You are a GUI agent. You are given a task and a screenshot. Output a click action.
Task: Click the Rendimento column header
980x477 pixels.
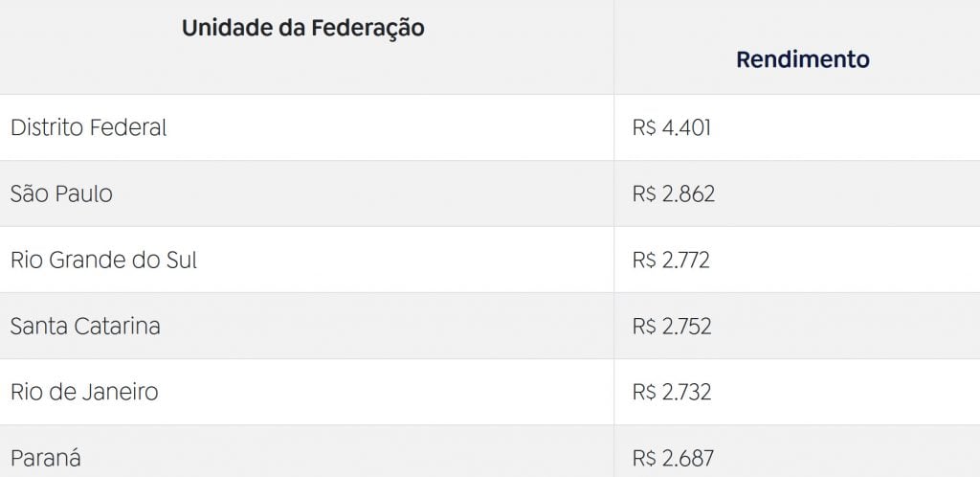[x=803, y=59]
